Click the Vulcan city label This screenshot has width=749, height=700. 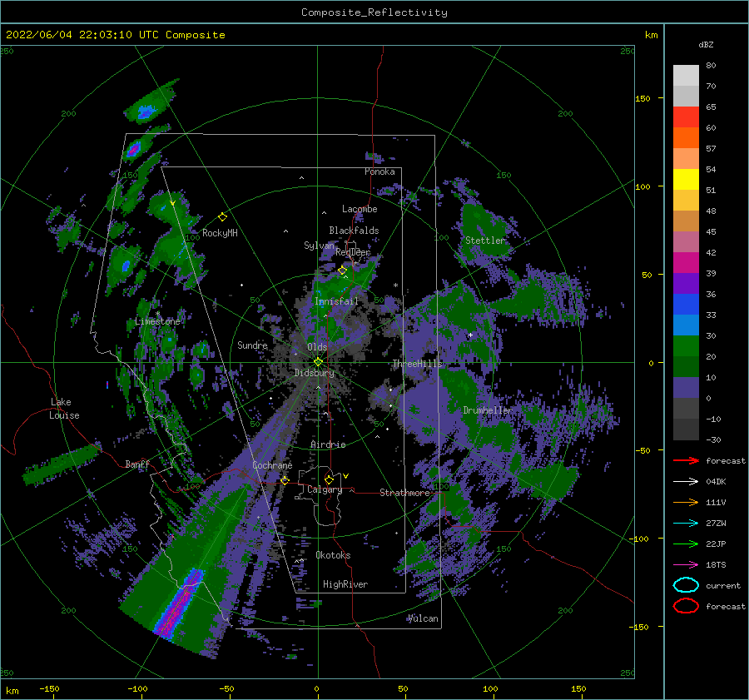point(424,618)
